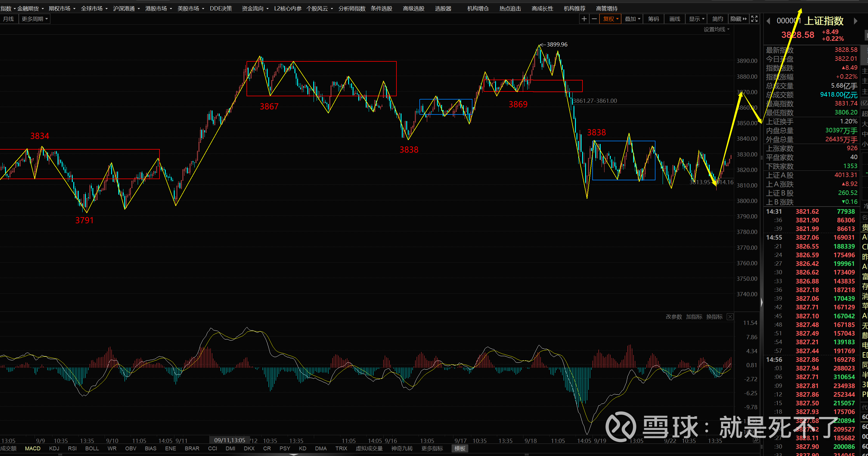Enter fullscreen chart view icon

click(754, 19)
